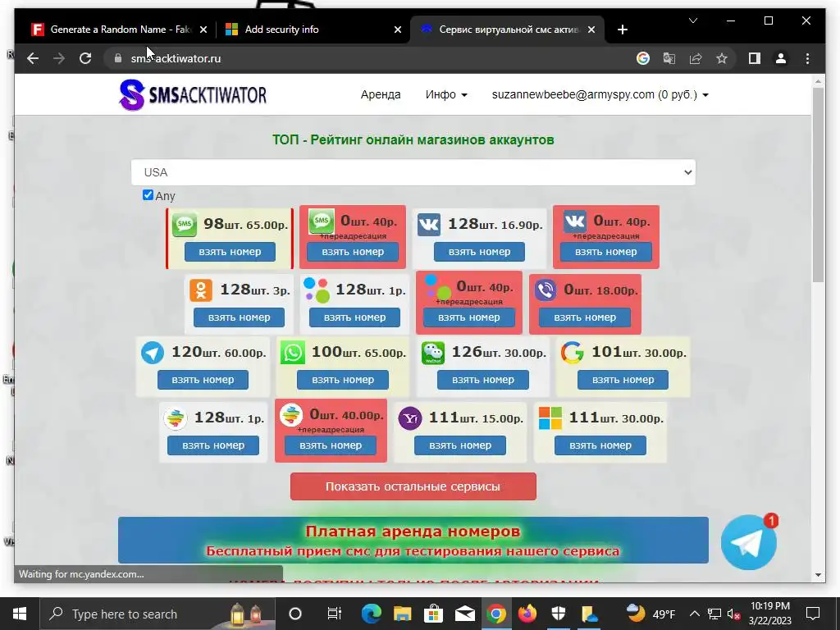This screenshot has height=630, width=840.
Task: Expand the suzannewbeebe account dropdown
Action: 600,95
